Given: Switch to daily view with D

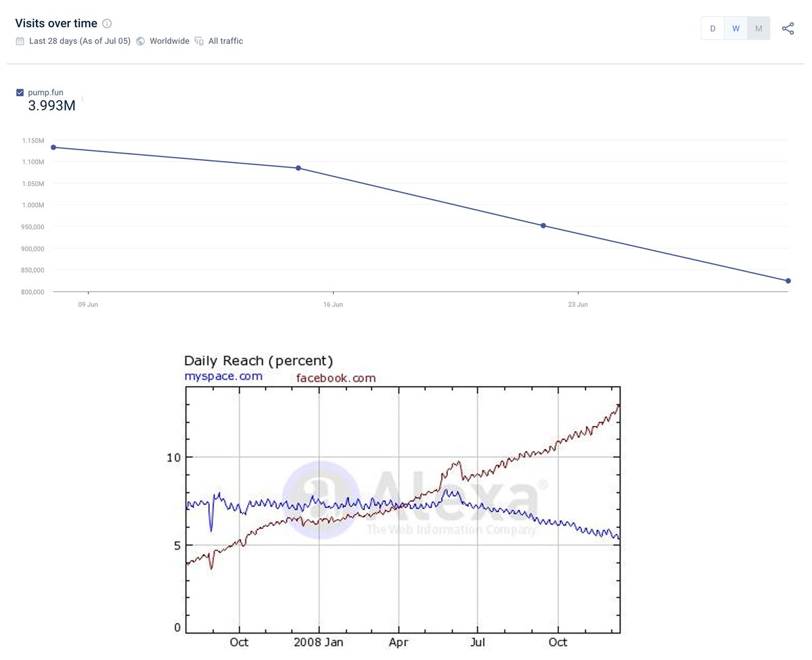Looking at the screenshot, I should [713, 28].
